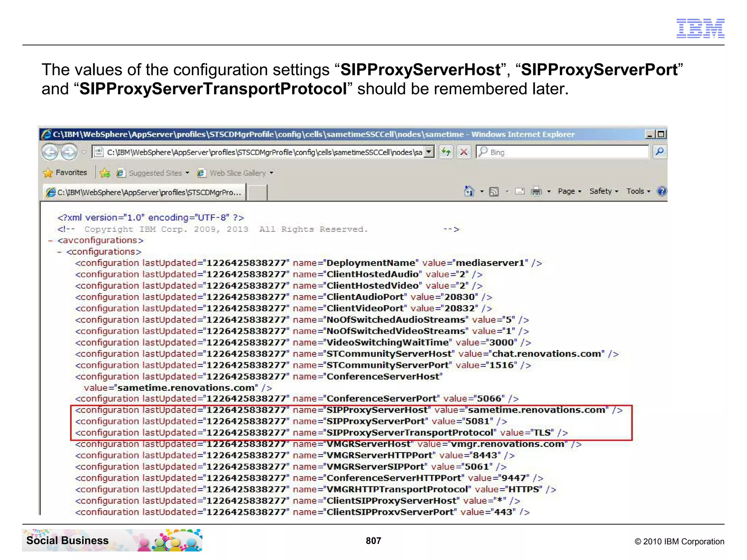Click the Print icon

[536, 191]
